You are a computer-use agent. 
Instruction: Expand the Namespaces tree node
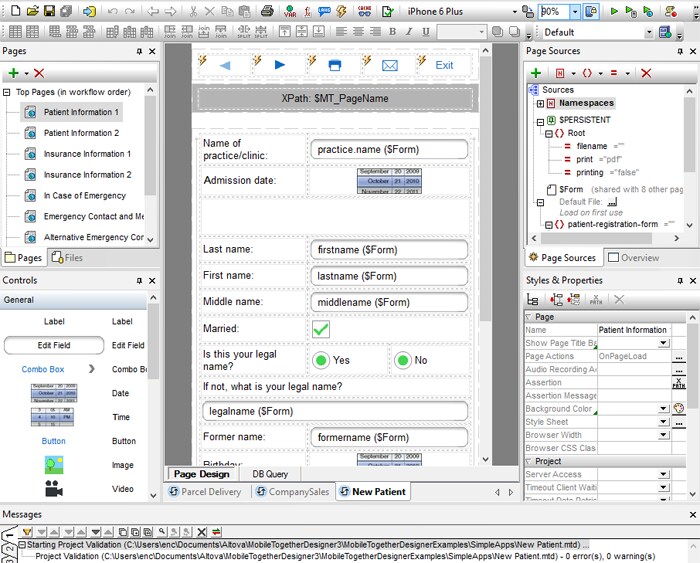pos(540,103)
